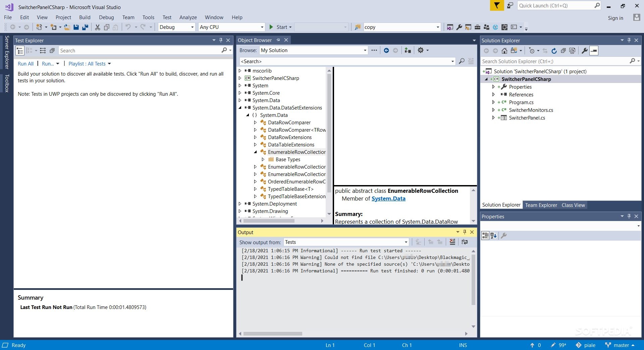This screenshot has height=350, width=644.
Task: Click Add to References icon in Object Browser
Action: [408, 50]
